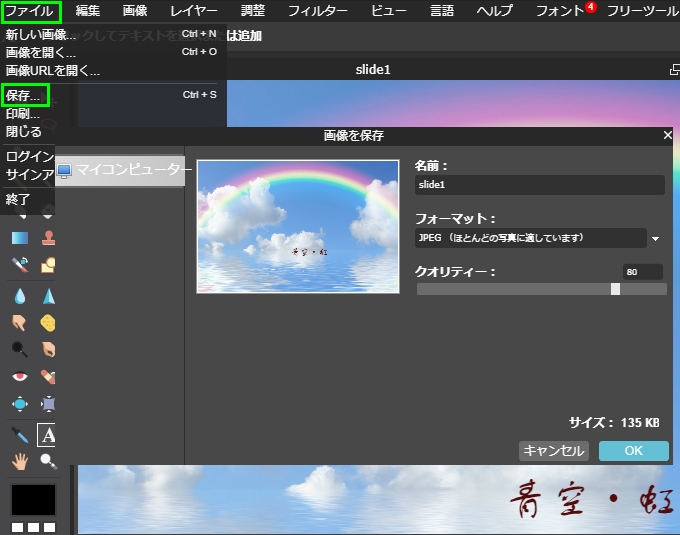
Task: Select the Clone Stamp tool
Action: [x=48, y=238]
